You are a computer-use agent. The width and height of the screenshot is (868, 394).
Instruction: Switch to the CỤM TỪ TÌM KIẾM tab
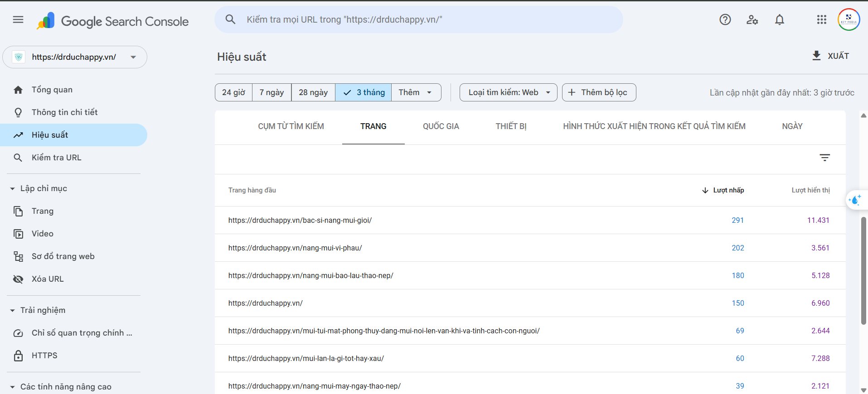pyautogui.click(x=291, y=126)
